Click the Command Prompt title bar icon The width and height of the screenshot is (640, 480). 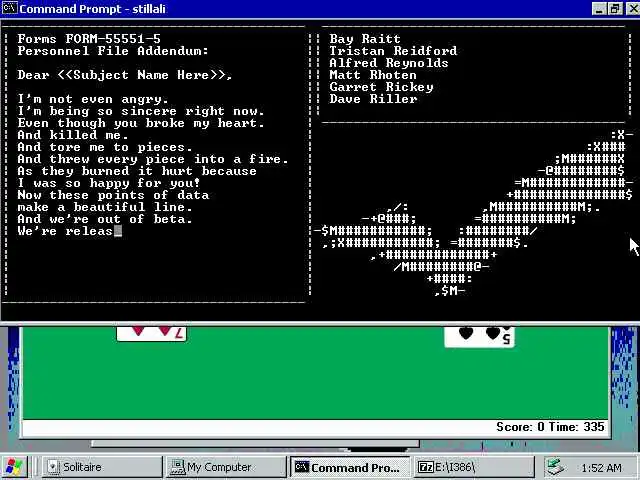[x=9, y=8]
